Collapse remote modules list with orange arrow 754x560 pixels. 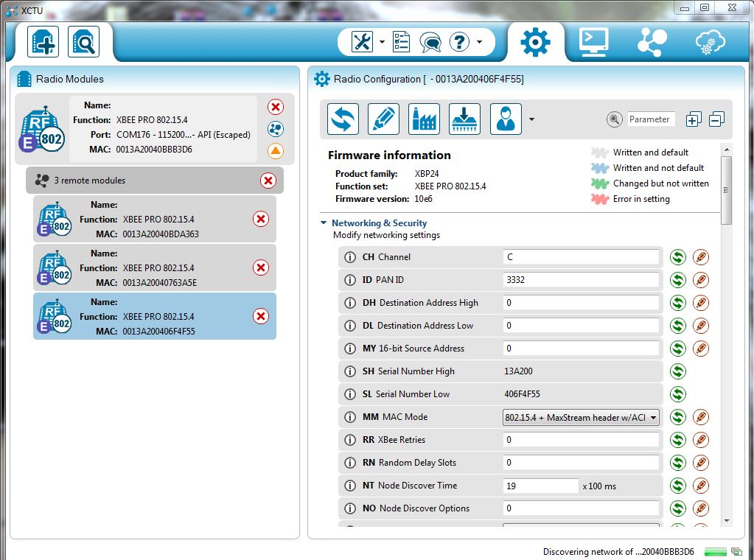pos(276,151)
